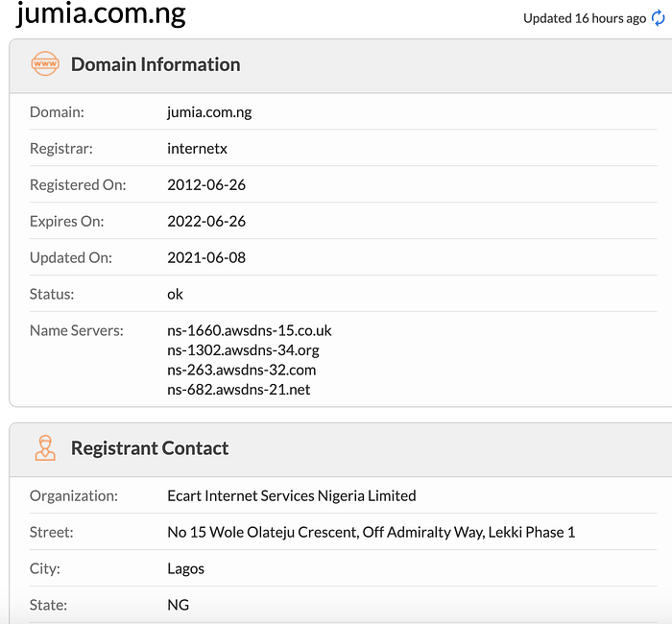Image resolution: width=672 pixels, height=624 pixels.
Task: Click name server ns-263.awsdns-32.com
Action: 241,370
